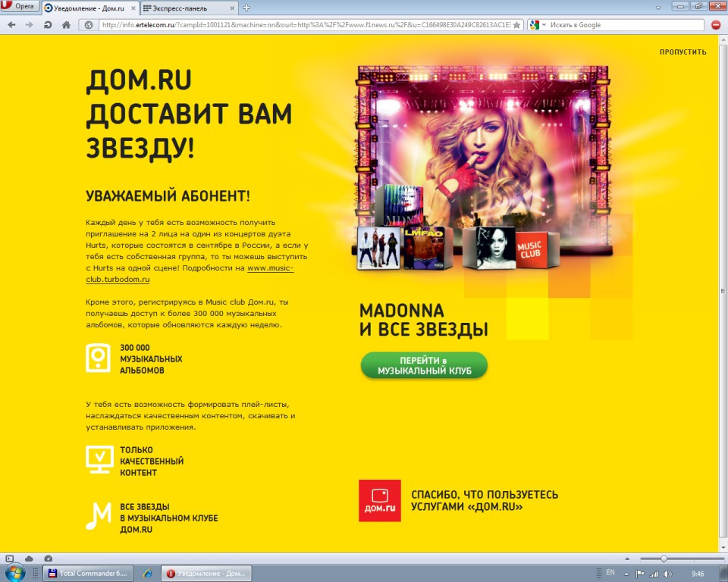The width and height of the screenshot is (728, 582).
Task: Open the www.music-club.turbodom.ru link
Action: pos(190,274)
